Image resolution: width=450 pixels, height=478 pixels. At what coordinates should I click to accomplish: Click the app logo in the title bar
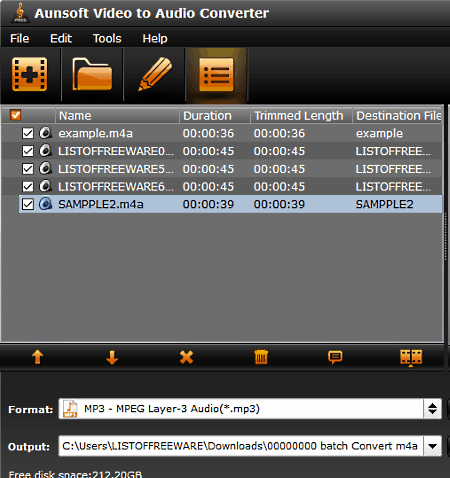[20, 13]
